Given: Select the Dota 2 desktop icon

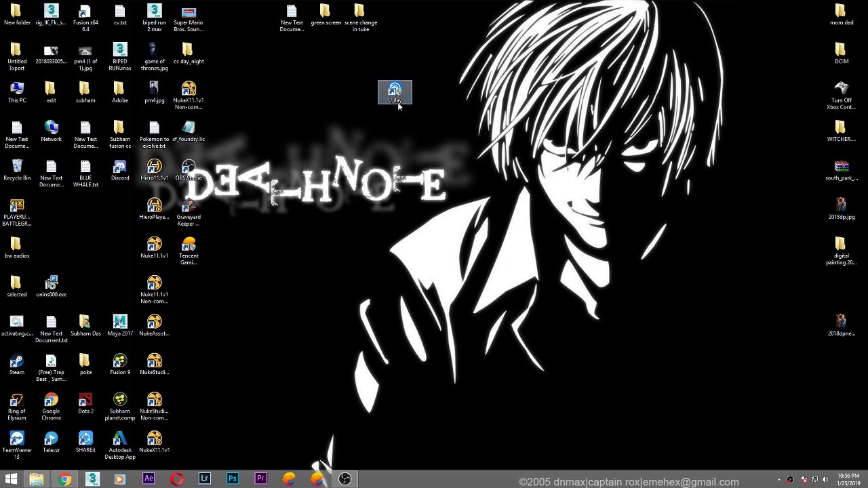Looking at the screenshot, I should click(85, 403).
